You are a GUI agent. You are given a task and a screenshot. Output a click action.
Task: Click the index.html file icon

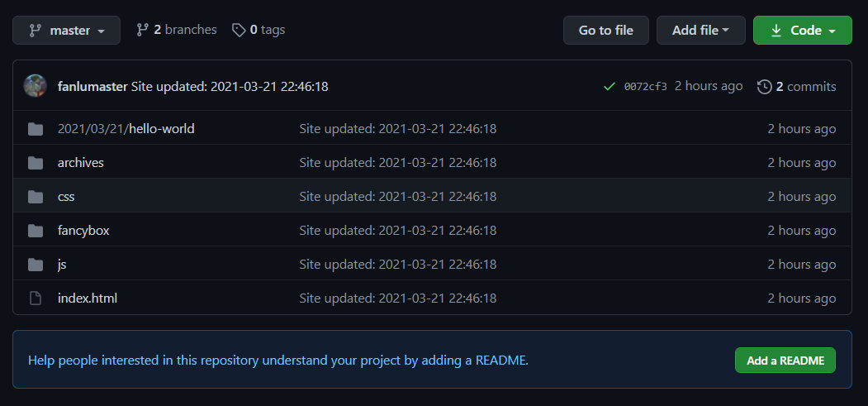tap(36, 299)
